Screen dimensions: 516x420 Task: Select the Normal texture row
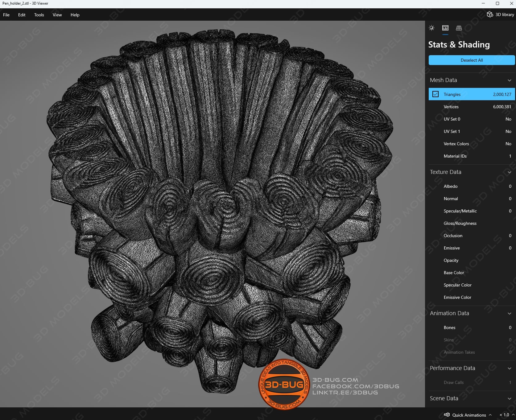coord(472,199)
